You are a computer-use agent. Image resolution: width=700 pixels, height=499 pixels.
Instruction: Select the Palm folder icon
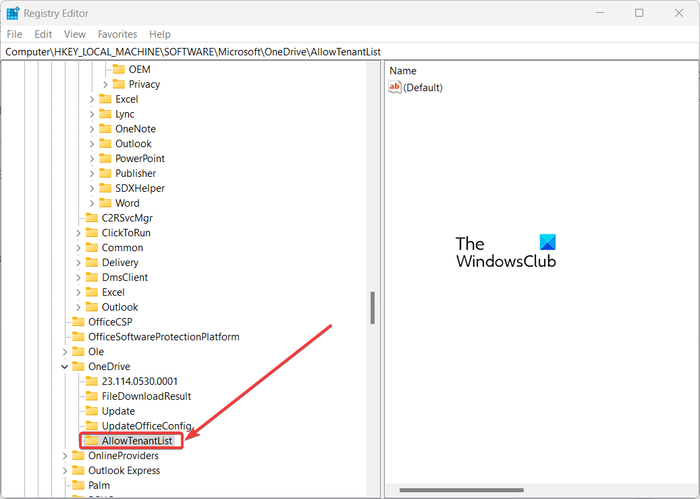(79, 485)
